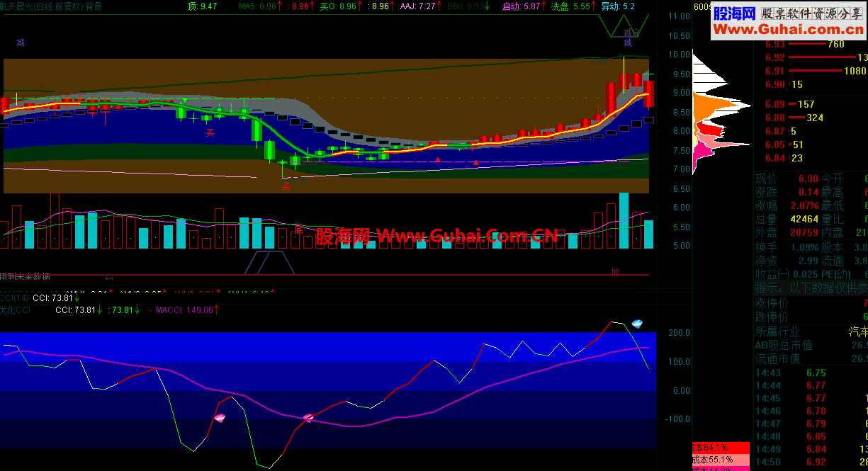868x471 pixels.
Task: Click the 流通市值 label
Action: click(x=778, y=358)
